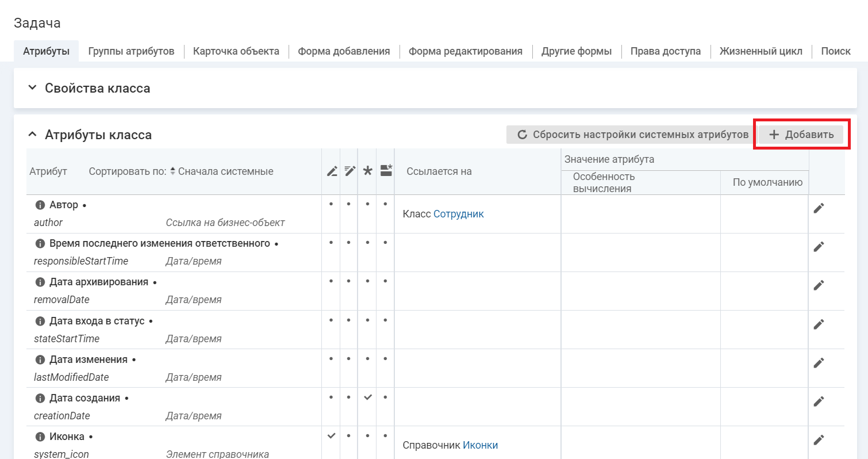Screen dimensions: 868x459
Task: Open the Иконки reference link
Action: point(480,445)
